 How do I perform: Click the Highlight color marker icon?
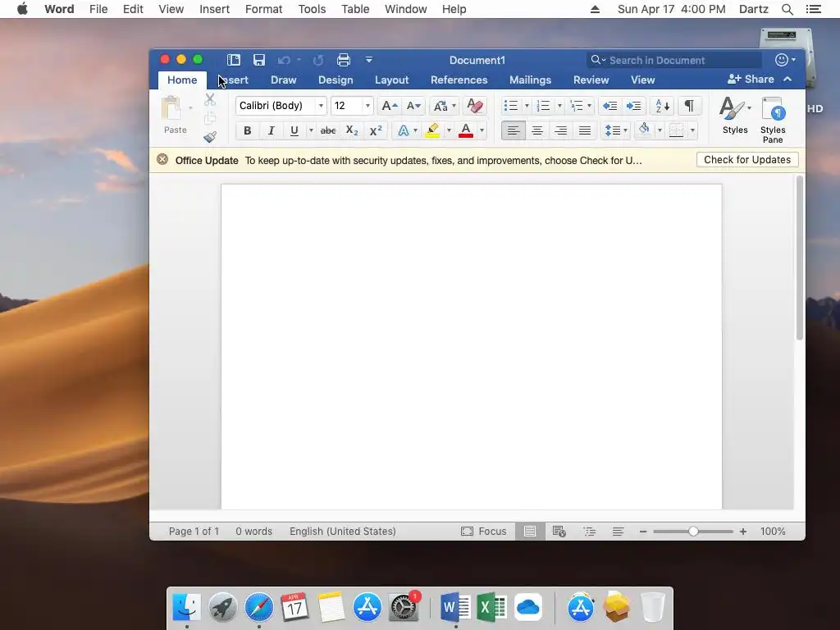coord(432,130)
